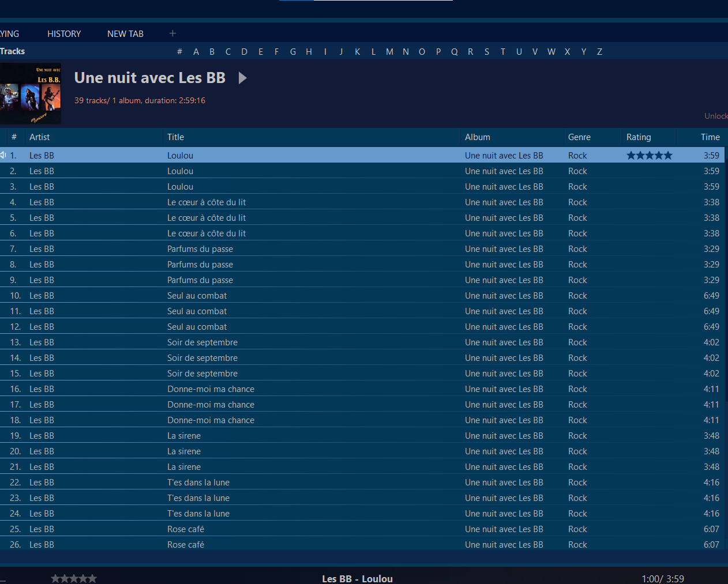The width and height of the screenshot is (728, 584).
Task: Jump to letter Z in alphabet index
Action: 599,52
